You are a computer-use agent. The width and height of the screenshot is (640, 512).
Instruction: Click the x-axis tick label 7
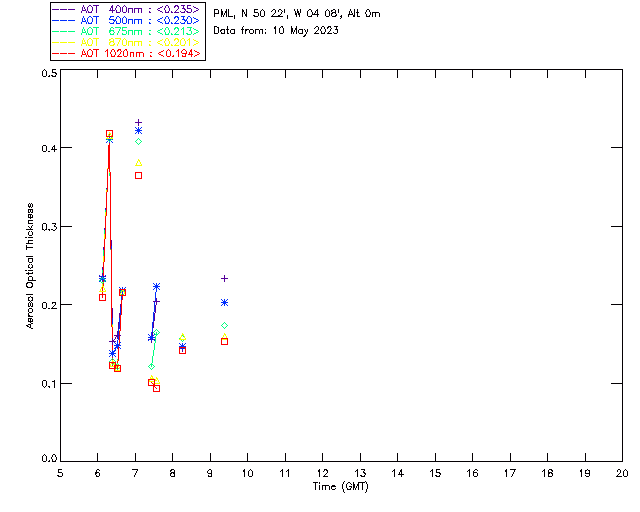[135, 473]
